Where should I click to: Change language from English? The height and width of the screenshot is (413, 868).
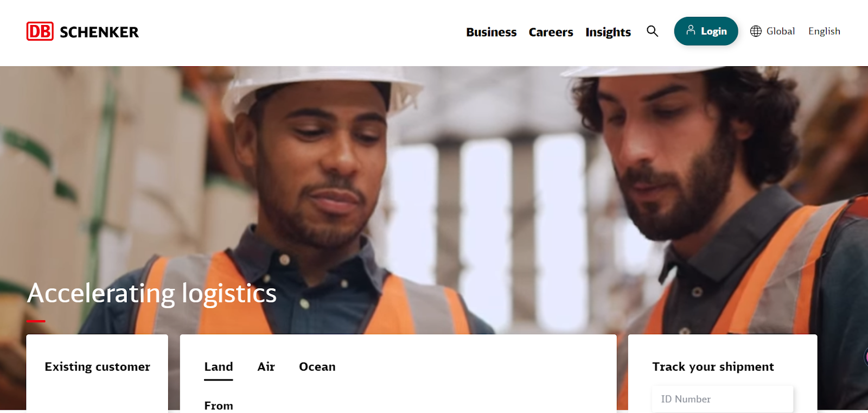[x=824, y=31]
